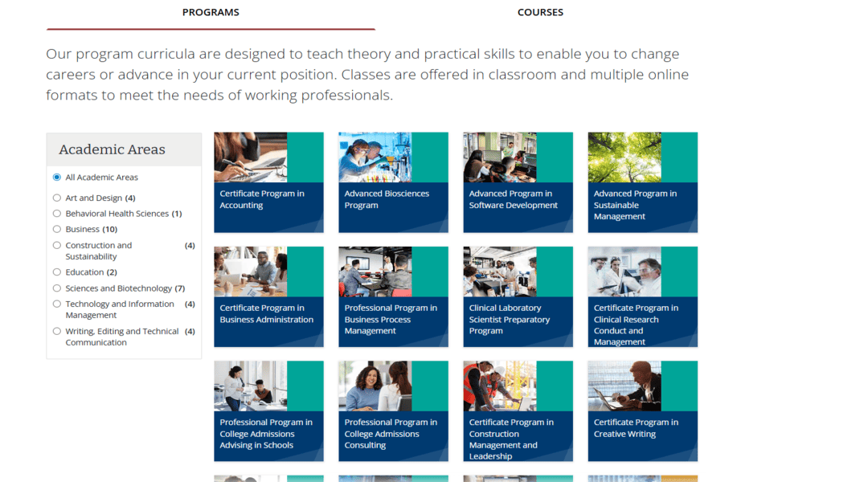This screenshot has height=482, width=868.
Task: View Advanced Program in Sustainable Management
Action: point(642,182)
